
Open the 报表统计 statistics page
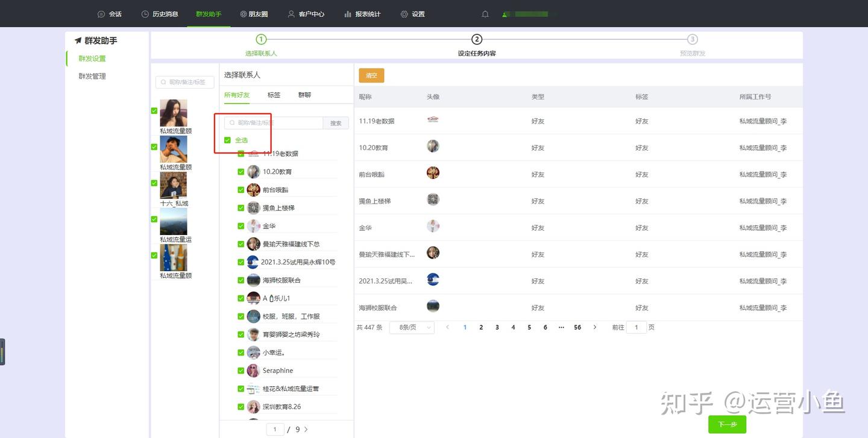[x=362, y=13]
